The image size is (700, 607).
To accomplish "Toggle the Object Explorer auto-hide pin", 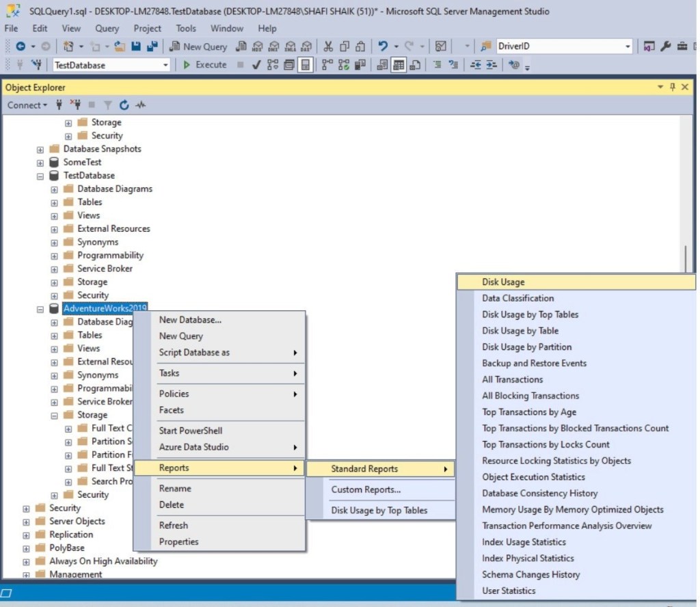I will 674,87.
